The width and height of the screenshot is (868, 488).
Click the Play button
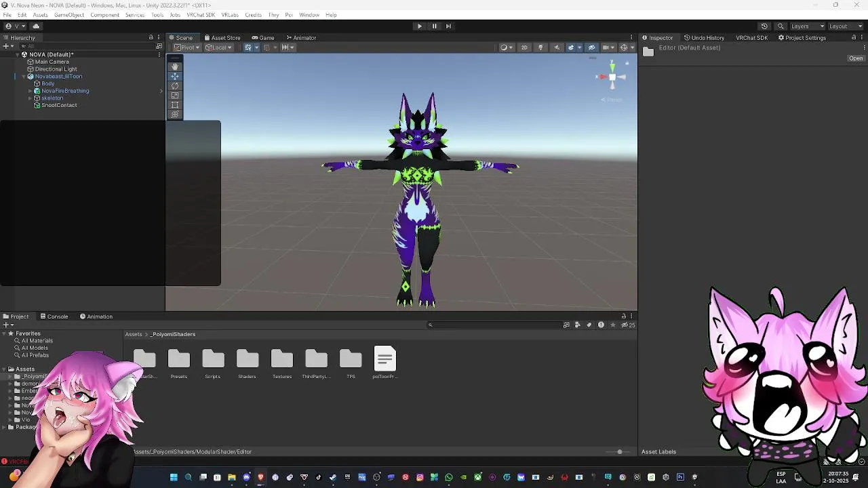[419, 26]
